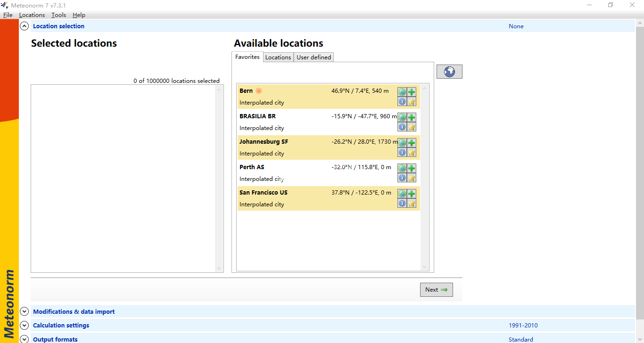644x343 pixels.
Task: Expand Modifications & data import section
Action: coord(25,311)
